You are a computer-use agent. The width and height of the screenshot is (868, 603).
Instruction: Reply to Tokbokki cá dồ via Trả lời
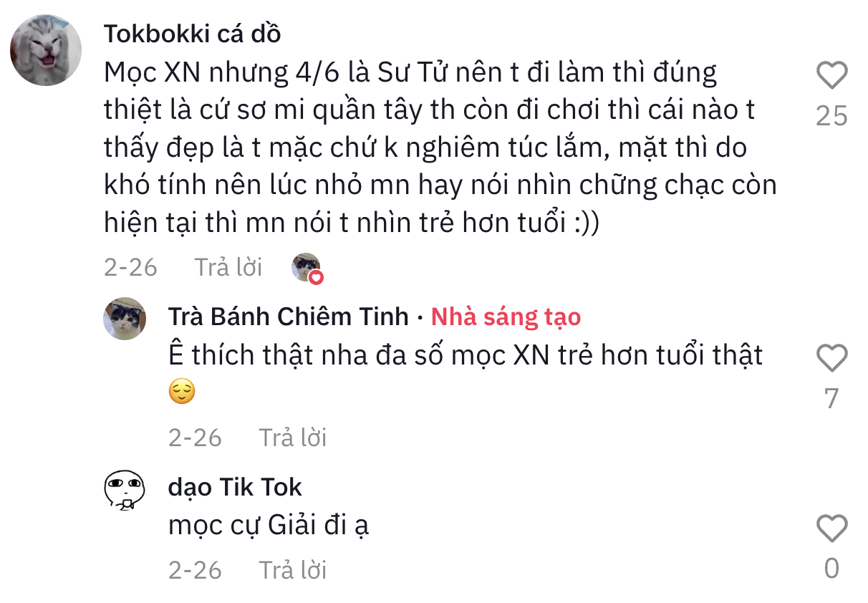pos(228,268)
